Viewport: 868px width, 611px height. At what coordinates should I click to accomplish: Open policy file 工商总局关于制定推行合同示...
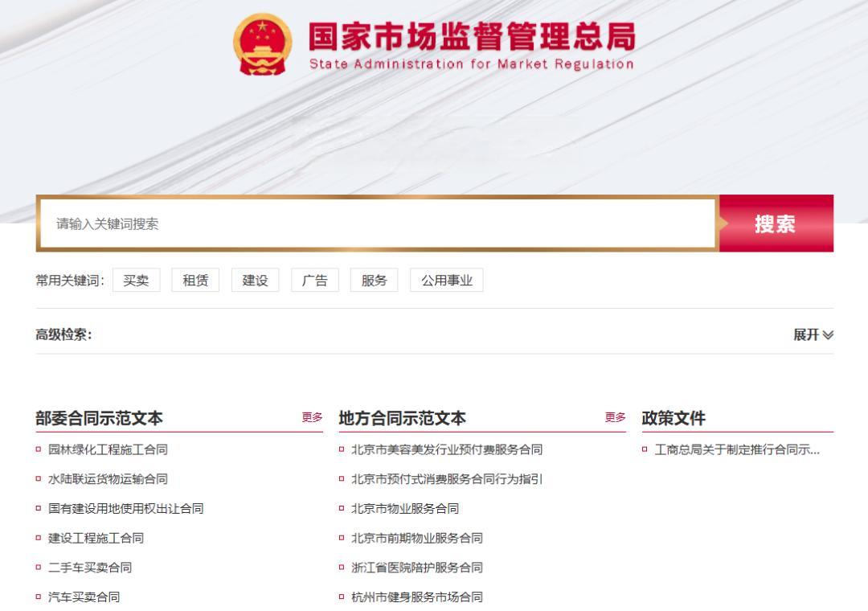coord(737,449)
